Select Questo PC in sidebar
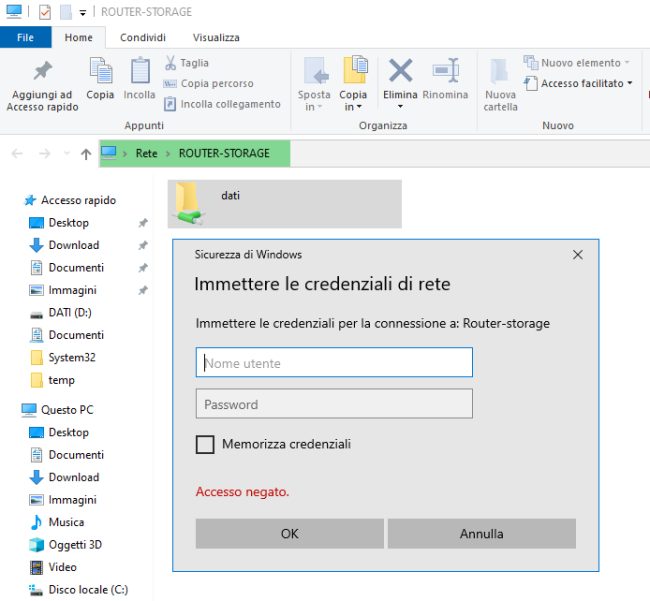Image resolution: width=650 pixels, height=601 pixels. coord(67,410)
